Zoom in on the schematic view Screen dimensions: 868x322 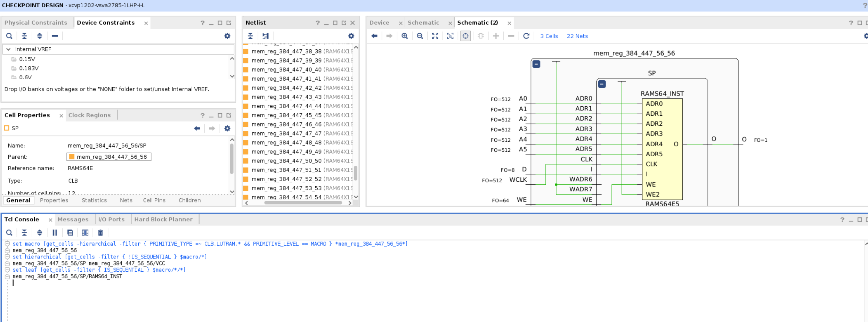(x=405, y=36)
